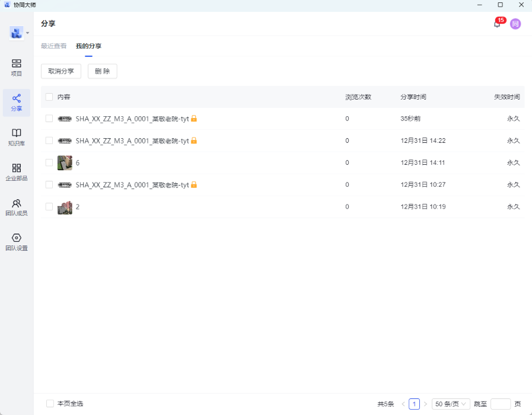
Task: Switch to the 最近查看 tab
Action: [x=53, y=46]
